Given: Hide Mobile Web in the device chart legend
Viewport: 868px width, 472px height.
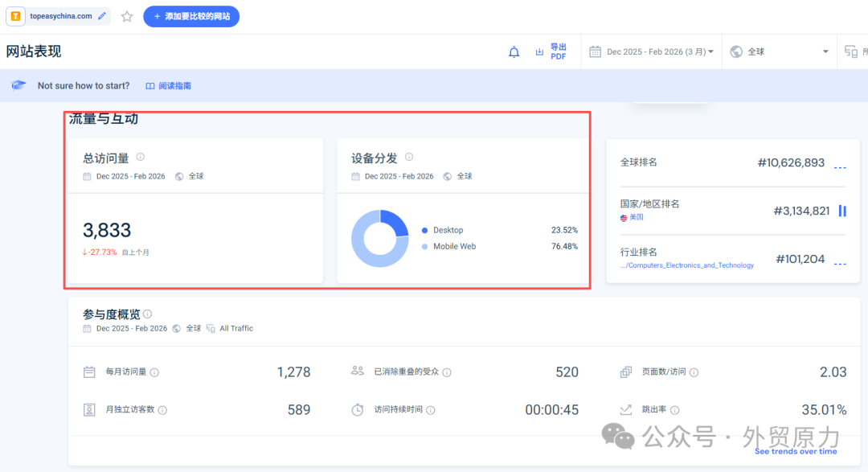Looking at the screenshot, I should [x=455, y=246].
